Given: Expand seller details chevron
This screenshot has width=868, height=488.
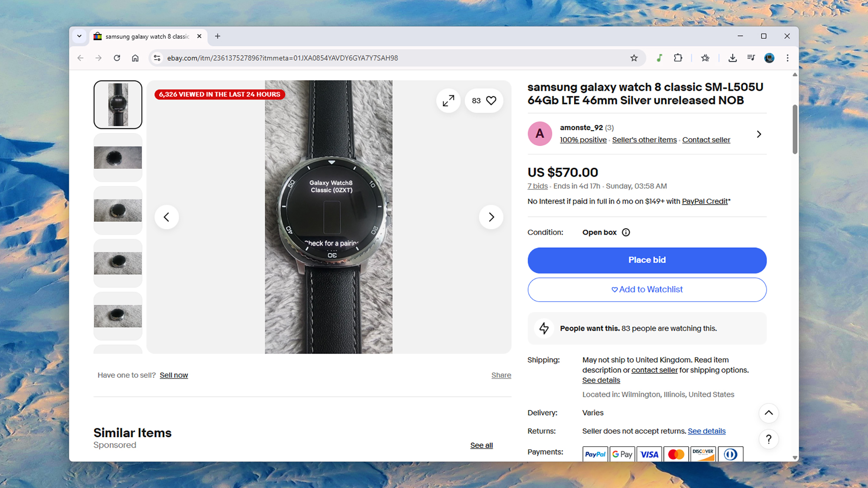Looking at the screenshot, I should pyautogui.click(x=759, y=134).
